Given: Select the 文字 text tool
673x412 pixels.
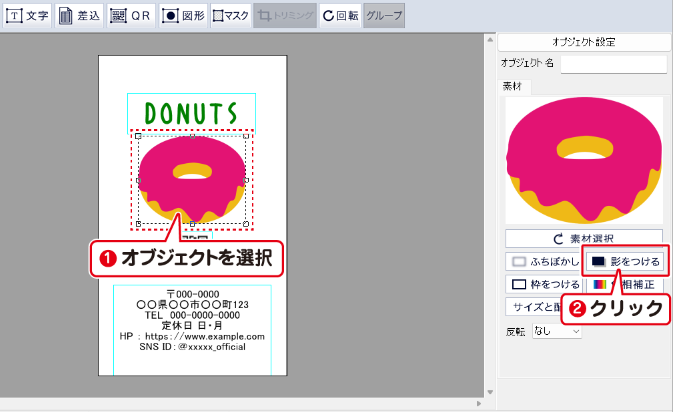Looking at the screenshot, I should [x=28, y=16].
